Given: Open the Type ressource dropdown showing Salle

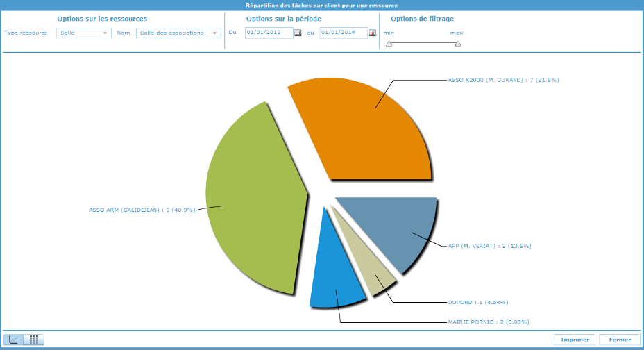Looking at the screenshot, I should tap(84, 33).
